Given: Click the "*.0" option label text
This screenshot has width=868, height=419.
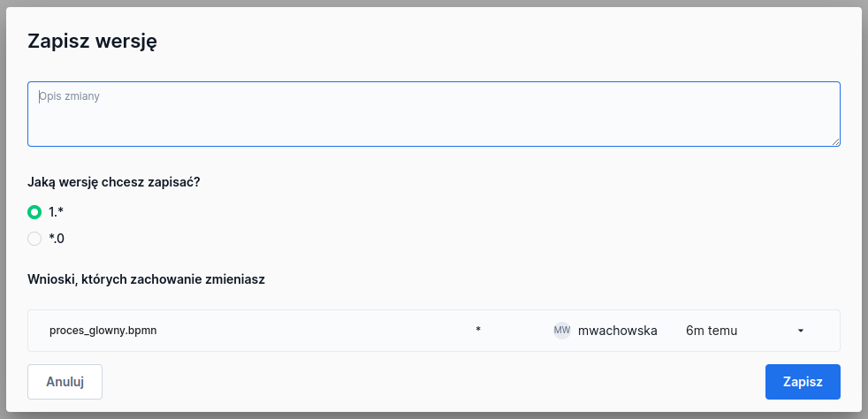Looking at the screenshot, I should [x=57, y=239].
